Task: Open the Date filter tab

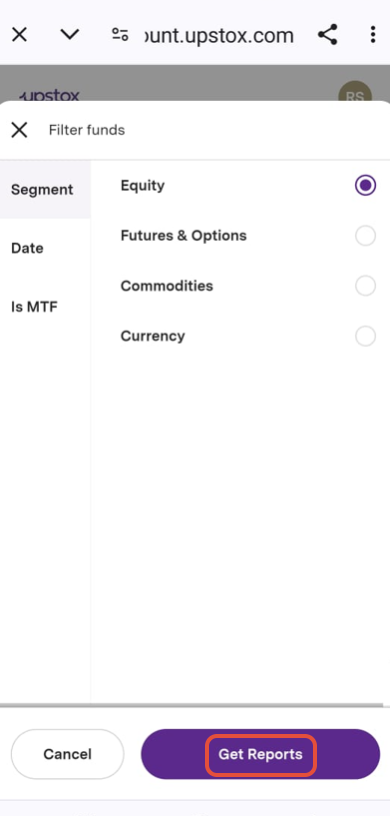Action: click(x=45, y=248)
